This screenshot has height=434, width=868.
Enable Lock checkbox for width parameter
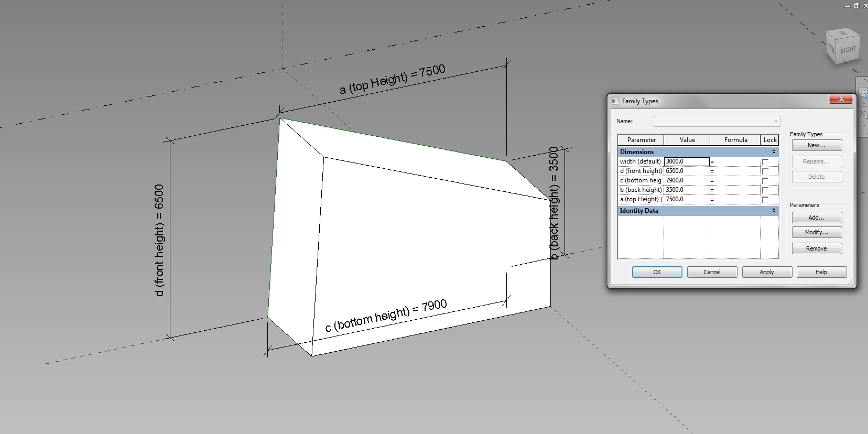point(765,162)
